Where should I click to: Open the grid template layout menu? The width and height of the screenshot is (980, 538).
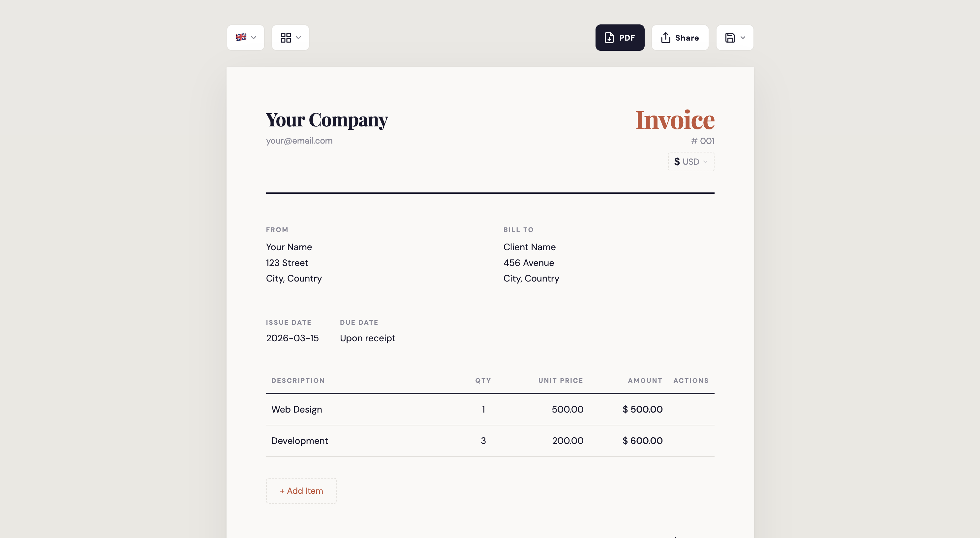pyautogui.click(x=286, y=37)
